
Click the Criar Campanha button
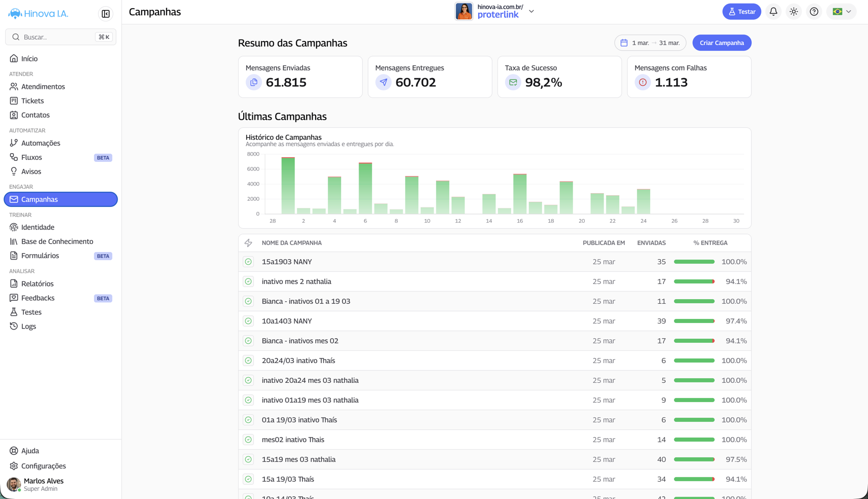pos(721,43)
